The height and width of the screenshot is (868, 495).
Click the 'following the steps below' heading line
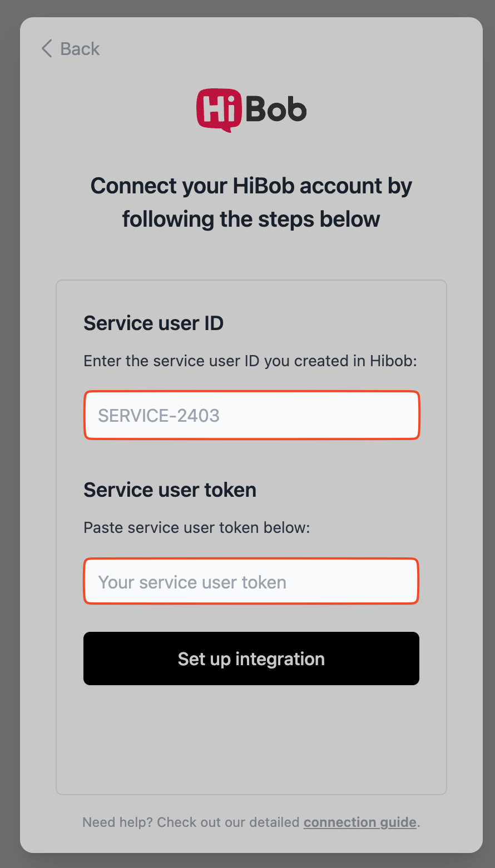click(251, 219)
